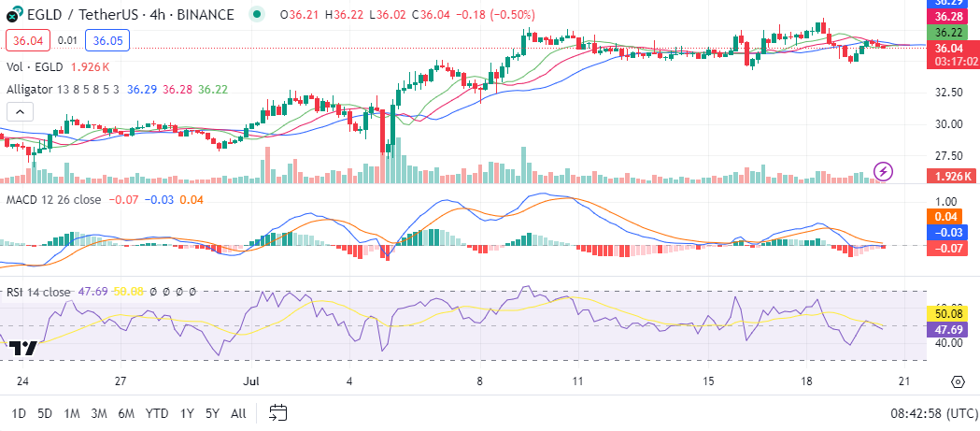The image size is (980, 431).
Task: Click the green 36.22 price axis label
Action: coord(948,31)
